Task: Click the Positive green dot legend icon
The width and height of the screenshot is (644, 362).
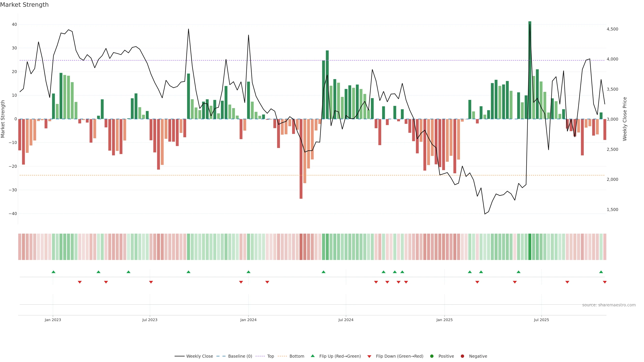Action: (x=432, y=356)
